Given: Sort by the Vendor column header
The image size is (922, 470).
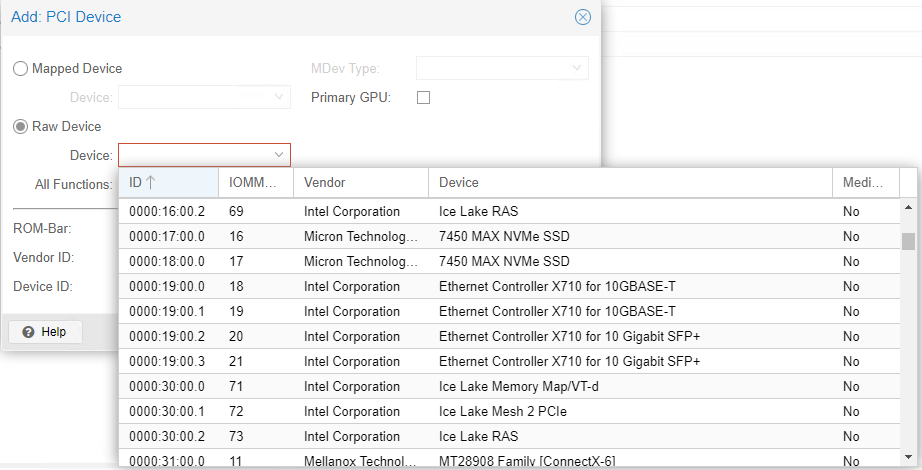Looking at the screenshot, I should coord(360,182).
